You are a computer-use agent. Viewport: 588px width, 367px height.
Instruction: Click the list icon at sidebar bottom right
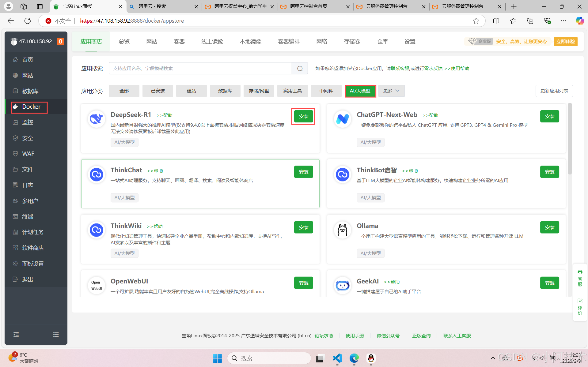56,335
